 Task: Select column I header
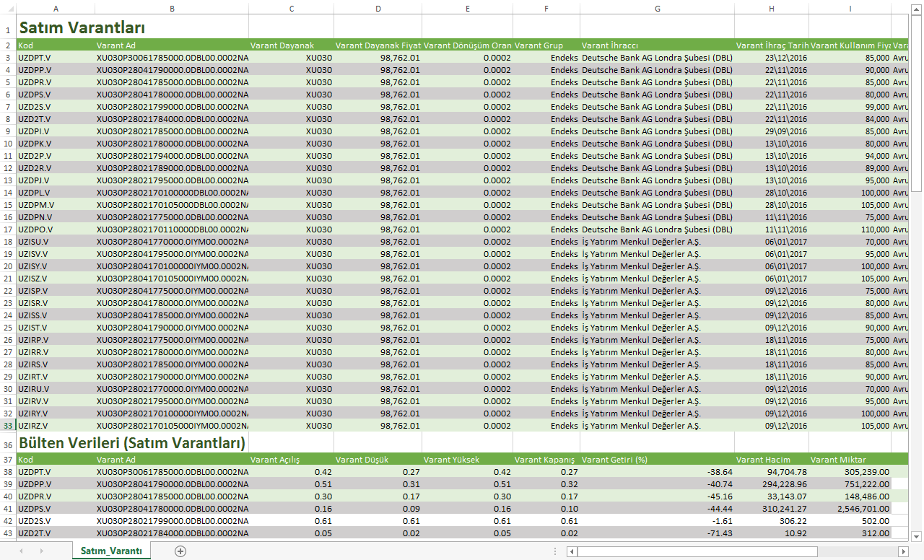coord(850,9)
